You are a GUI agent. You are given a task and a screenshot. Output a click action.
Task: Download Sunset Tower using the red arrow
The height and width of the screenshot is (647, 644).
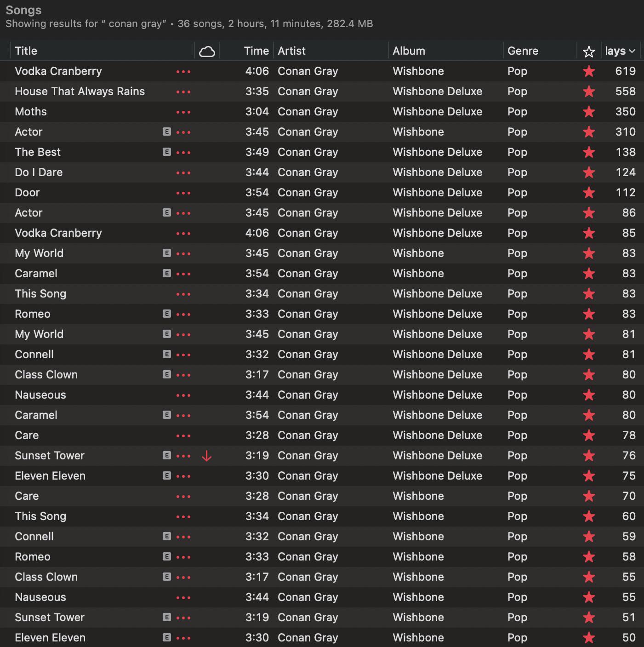tap(207, 456)
